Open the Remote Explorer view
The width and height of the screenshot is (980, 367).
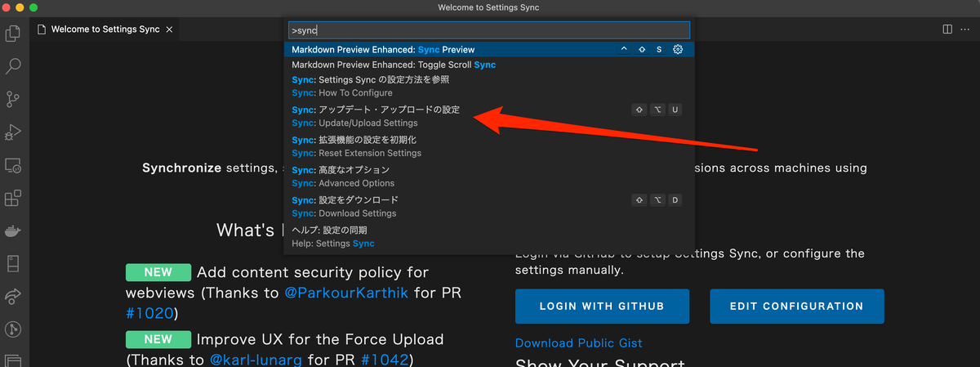(x=13, y=165)
